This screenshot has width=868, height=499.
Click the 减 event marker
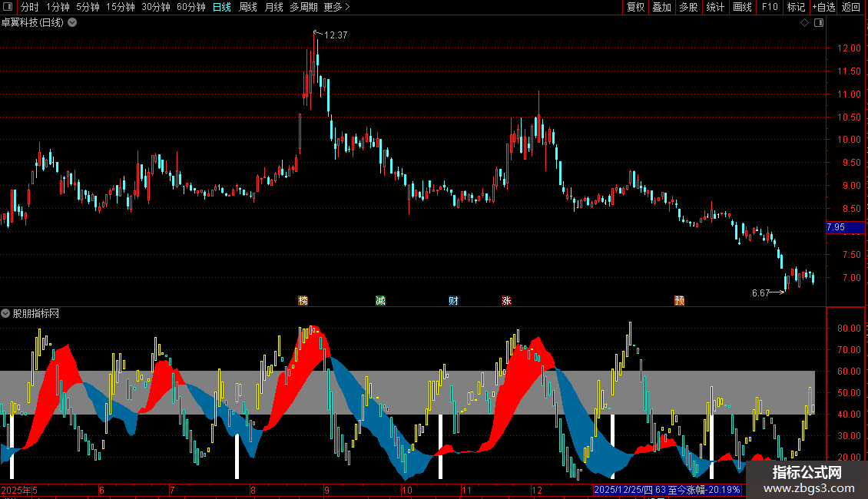point(380,300)
